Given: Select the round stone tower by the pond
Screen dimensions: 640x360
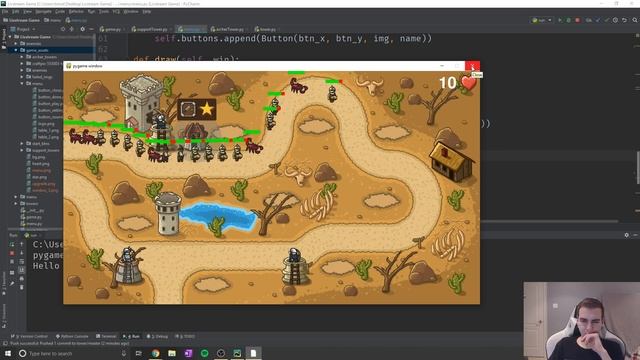Looking at the screenshot, I should pos(168,213).
